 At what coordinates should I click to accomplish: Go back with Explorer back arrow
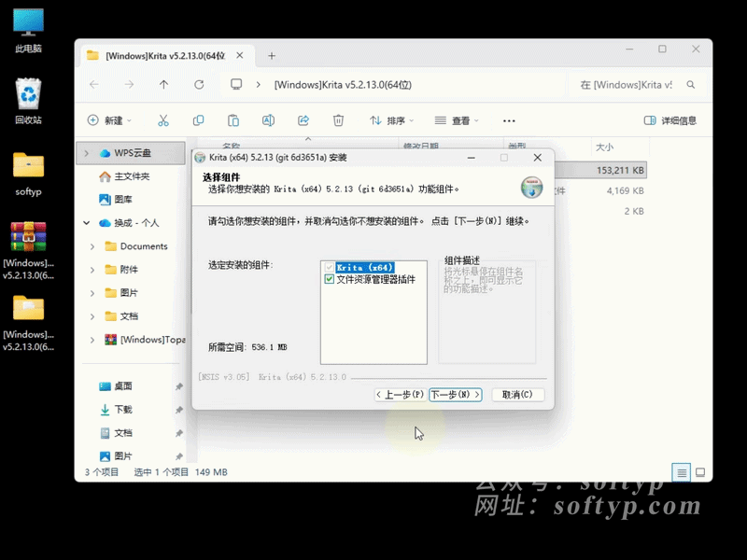click(x=94, y=85)
